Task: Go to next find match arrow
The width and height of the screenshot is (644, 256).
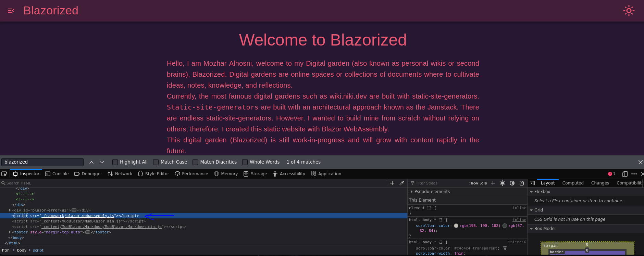Action: pyautogui.click(x=102, y=162)
